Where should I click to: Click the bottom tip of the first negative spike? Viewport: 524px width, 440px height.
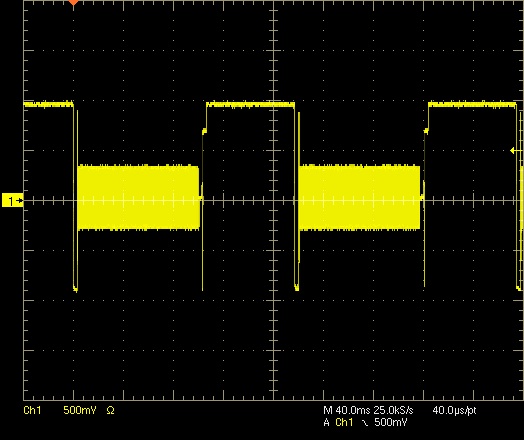coord(76,289)
